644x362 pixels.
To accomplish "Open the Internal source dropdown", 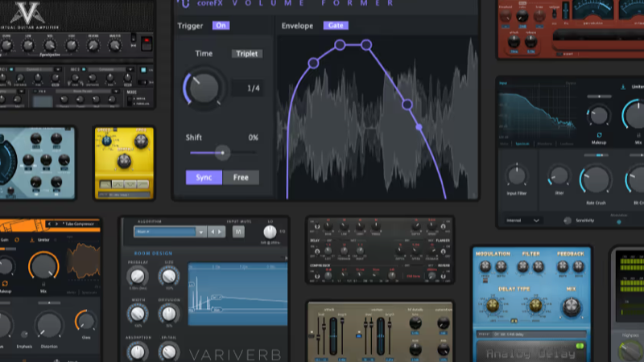I will (522, 220).
